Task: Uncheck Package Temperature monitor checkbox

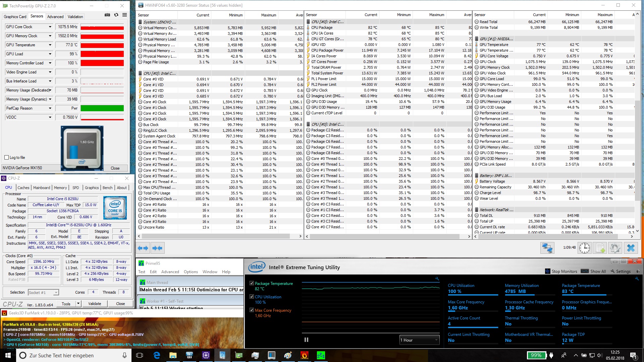Action: click(x=252, y=283)
